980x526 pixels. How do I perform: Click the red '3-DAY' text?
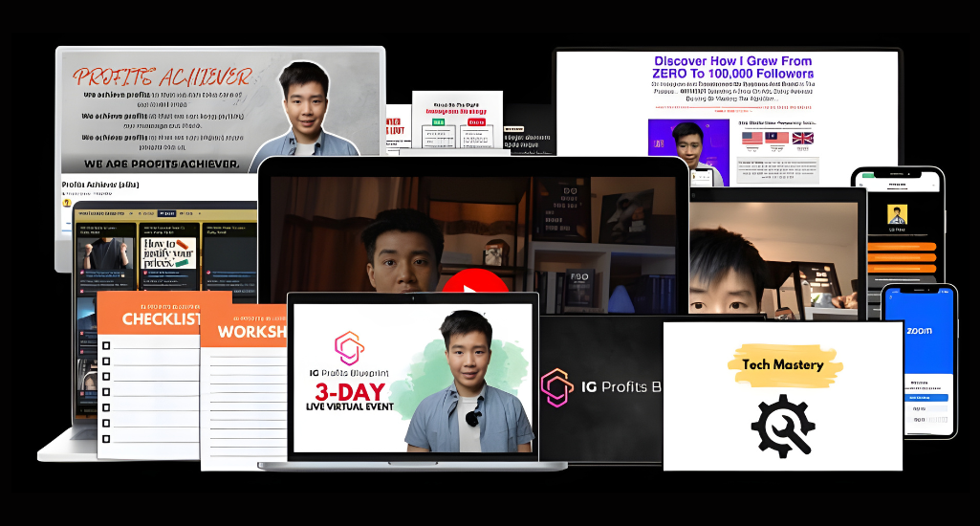tap(350, 392)
